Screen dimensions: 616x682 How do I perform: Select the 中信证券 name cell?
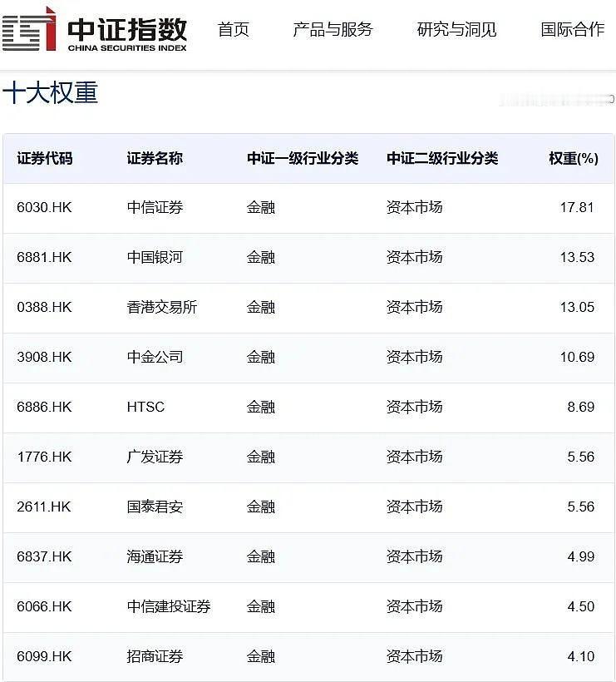pos(155,207)
